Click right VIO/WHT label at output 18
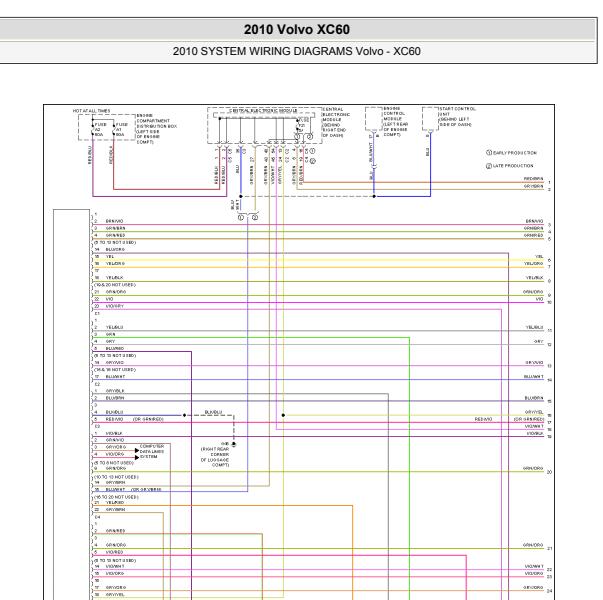The width and height of the screenshot is (603, 600). click(x=534, y=426)
